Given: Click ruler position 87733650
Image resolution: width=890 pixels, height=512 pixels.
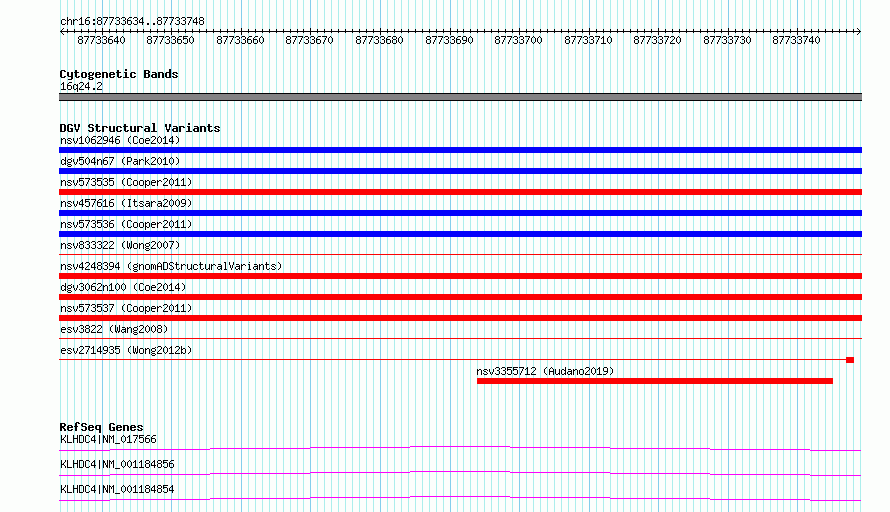Looking at the screenshot, I should (x=170, y=40).
